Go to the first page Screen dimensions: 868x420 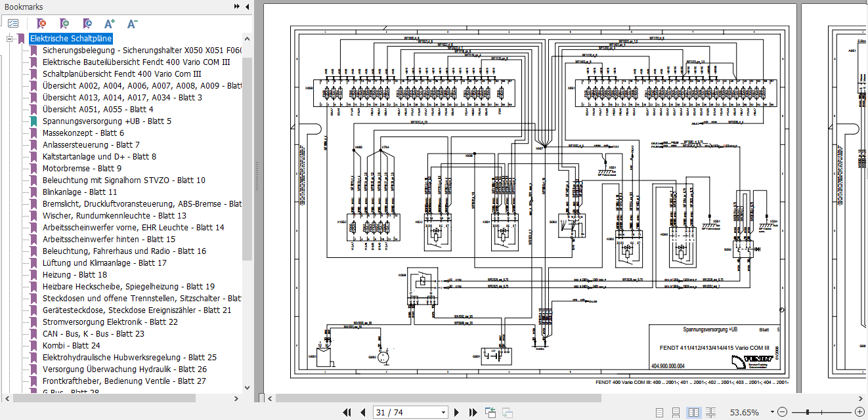347,412
